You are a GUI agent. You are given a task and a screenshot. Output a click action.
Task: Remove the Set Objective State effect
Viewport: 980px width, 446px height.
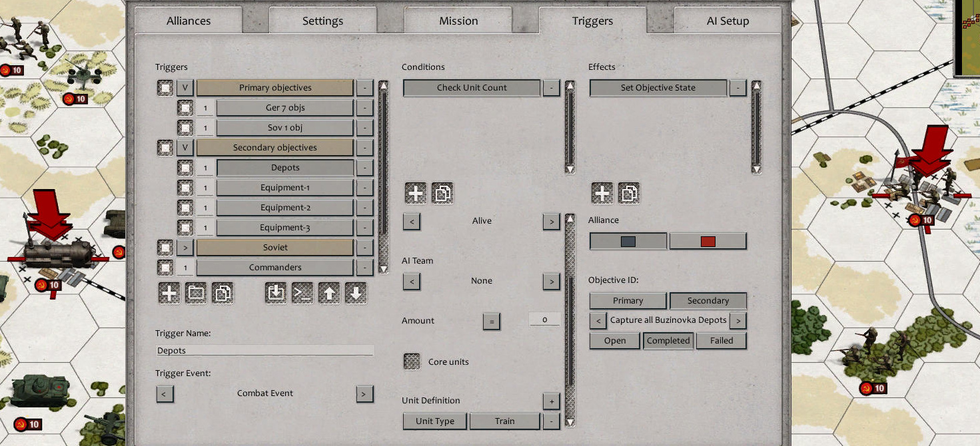(737, 88)
